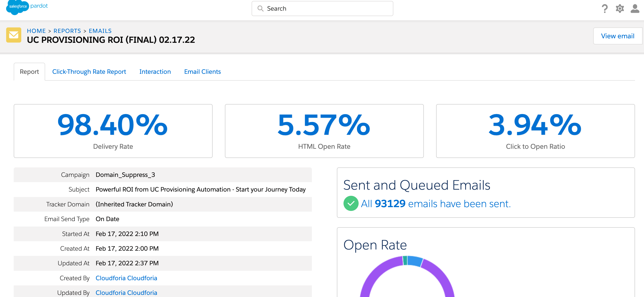
Task: Click Email Send Type value 'On Date'
Action: [x=107, y=219]
